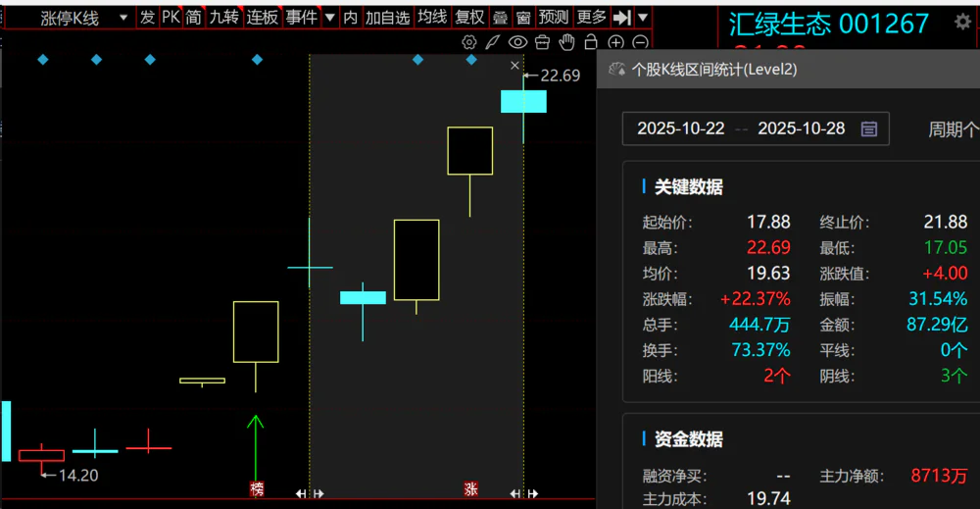
Task: Click the 加自选 add to watchlist button
Action: click(x=387, y=18)
